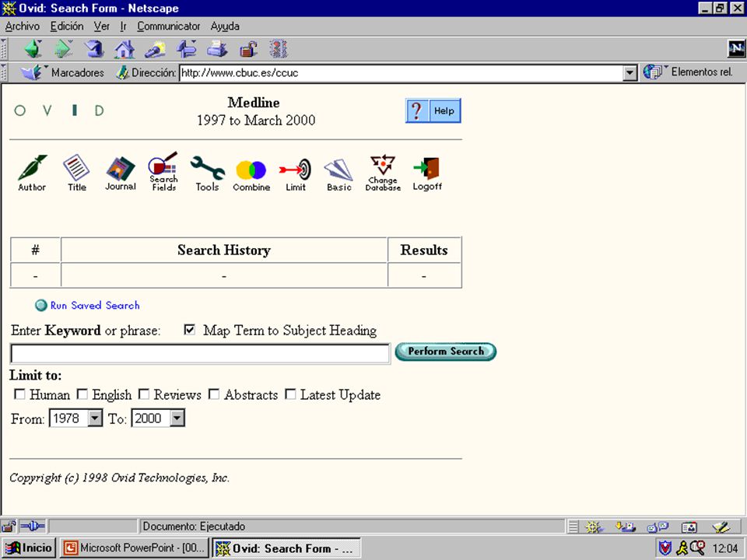Check the English limit checkbox
Image resolution: width=747 pixels, height=560 pixels.
click(x=82, y=394)
